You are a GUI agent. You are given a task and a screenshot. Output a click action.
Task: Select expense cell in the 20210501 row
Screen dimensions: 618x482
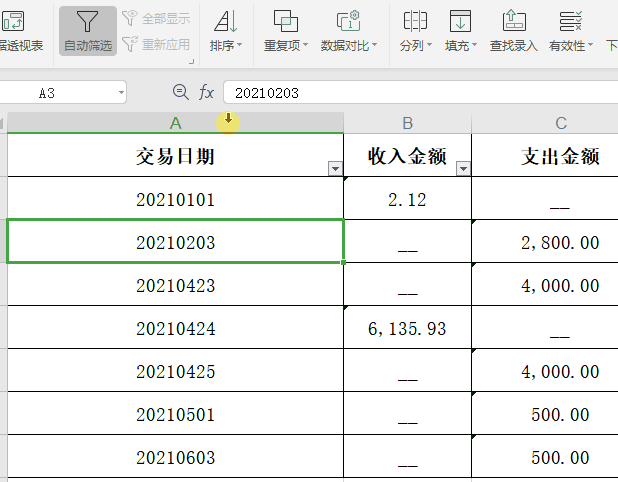click(545, 413)
